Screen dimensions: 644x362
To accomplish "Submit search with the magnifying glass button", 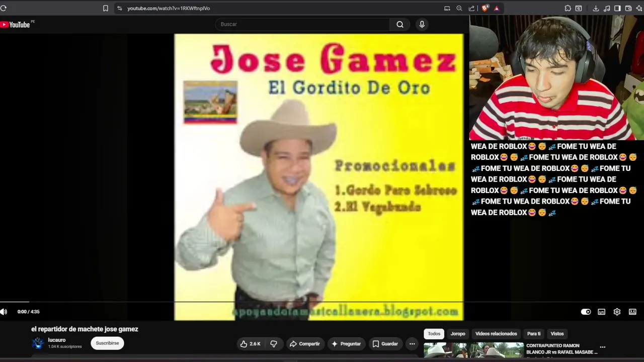I will point(400,24).
